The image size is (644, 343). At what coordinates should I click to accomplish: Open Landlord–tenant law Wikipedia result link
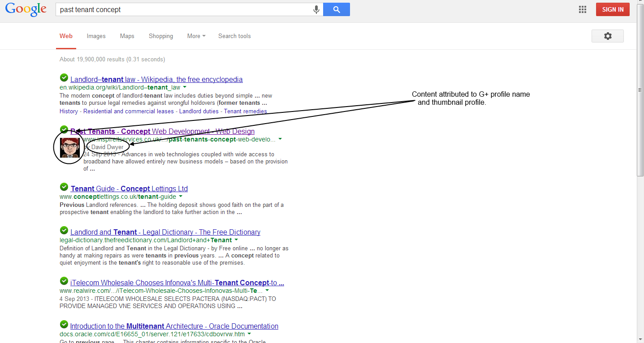pyautogui.click(x=156, y=79)
